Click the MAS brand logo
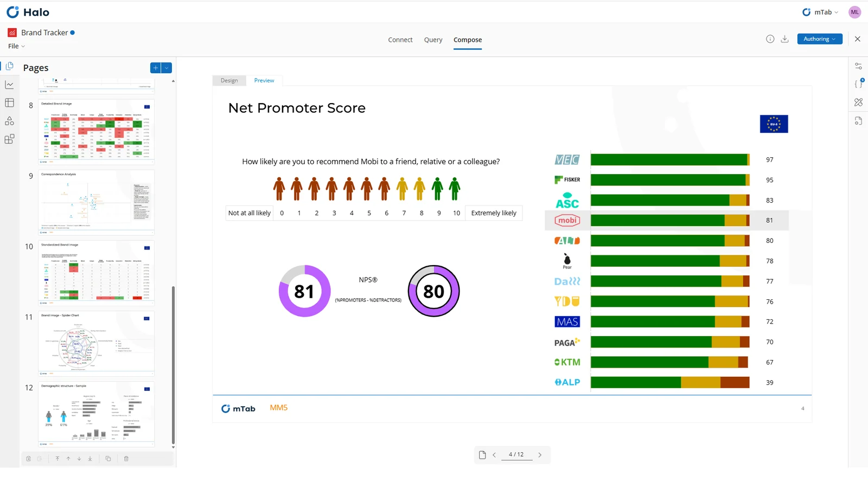The width and height of the screenshot is (868, 488). [567, 322]
